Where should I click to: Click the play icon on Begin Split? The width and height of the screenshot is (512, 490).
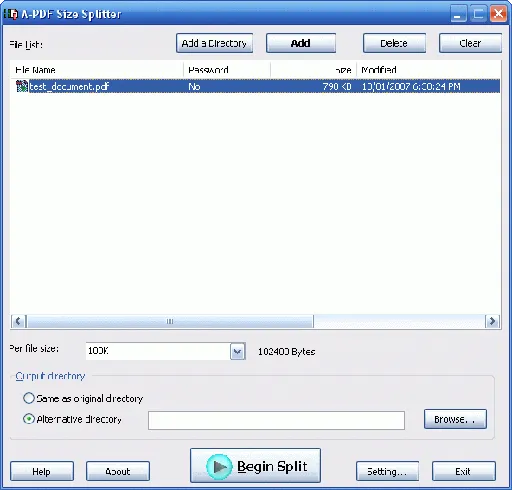click(x=219, y=466)
